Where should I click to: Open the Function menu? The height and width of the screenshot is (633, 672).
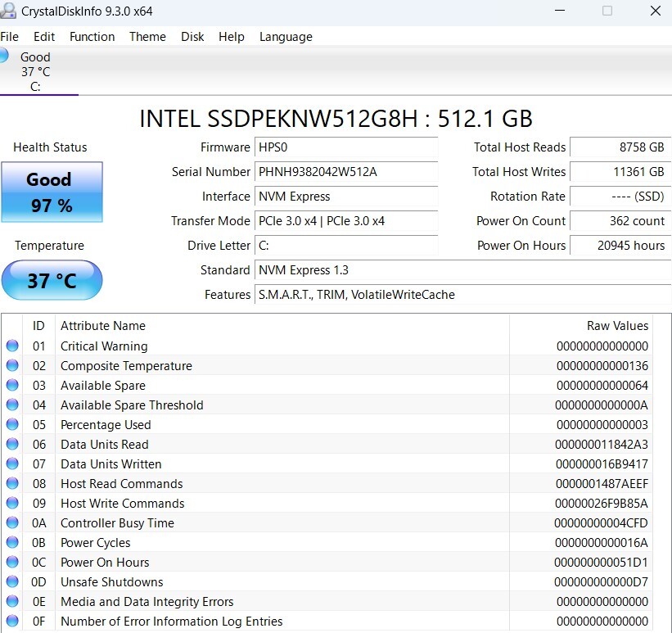(92, 37)
